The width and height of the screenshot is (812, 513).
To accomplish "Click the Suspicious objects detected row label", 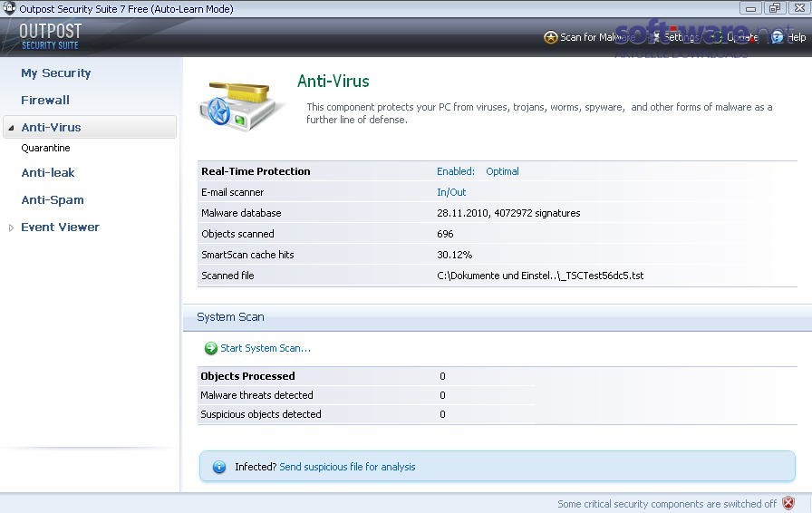I will (261, 414).
